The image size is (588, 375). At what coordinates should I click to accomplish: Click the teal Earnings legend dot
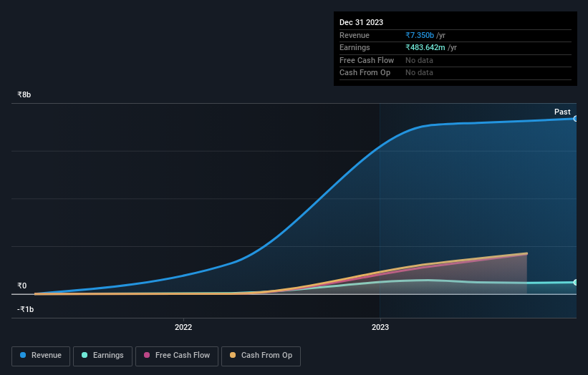coord(85,355)
